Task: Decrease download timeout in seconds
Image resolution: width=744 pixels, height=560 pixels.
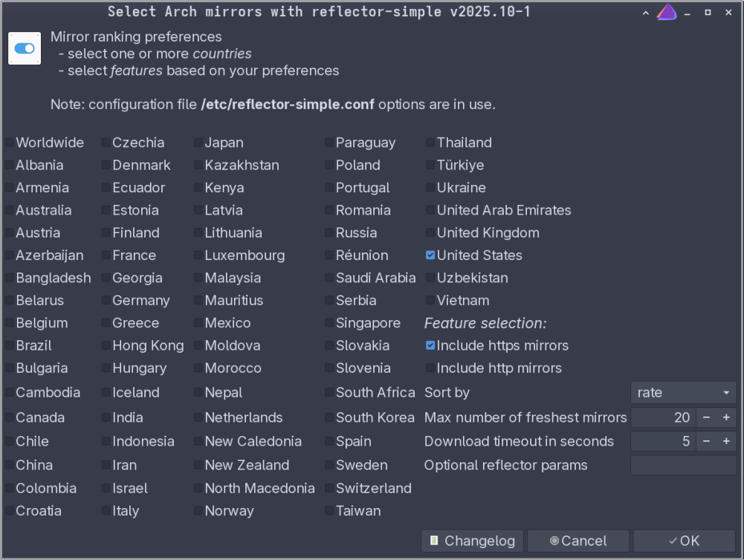Action: [707, 441]
